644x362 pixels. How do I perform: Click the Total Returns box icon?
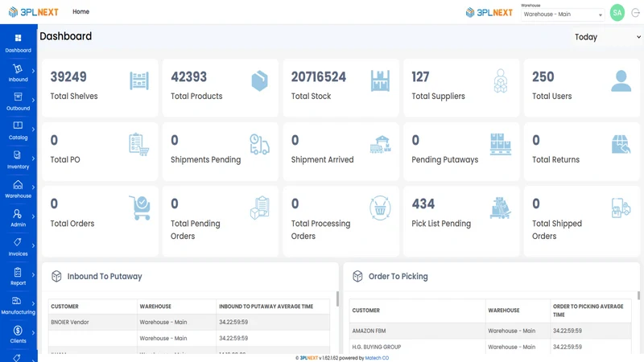pos(621,145)
